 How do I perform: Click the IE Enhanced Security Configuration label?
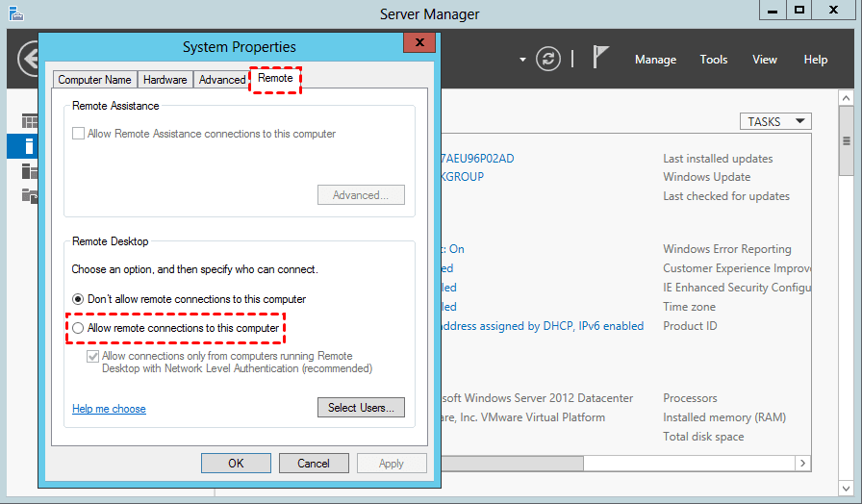click(x=737, y=288)
